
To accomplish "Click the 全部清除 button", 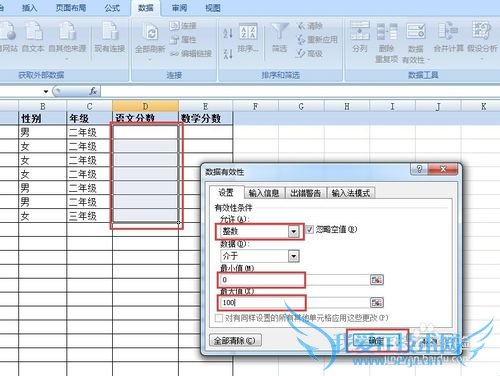I will tap(235, 341).
